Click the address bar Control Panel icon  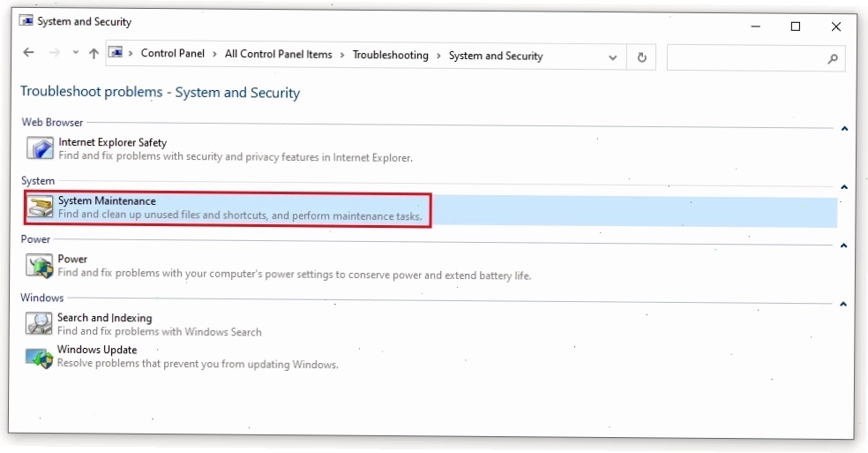coord(116,53)
